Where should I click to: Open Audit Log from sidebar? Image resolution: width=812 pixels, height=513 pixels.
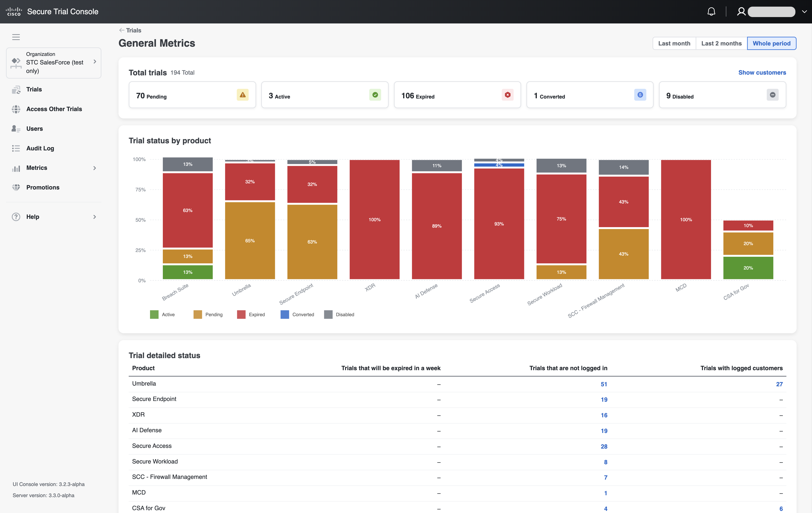tap(40, 148)
